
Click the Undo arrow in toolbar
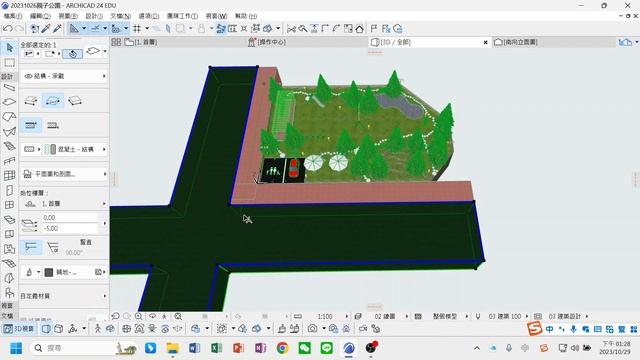7,29
